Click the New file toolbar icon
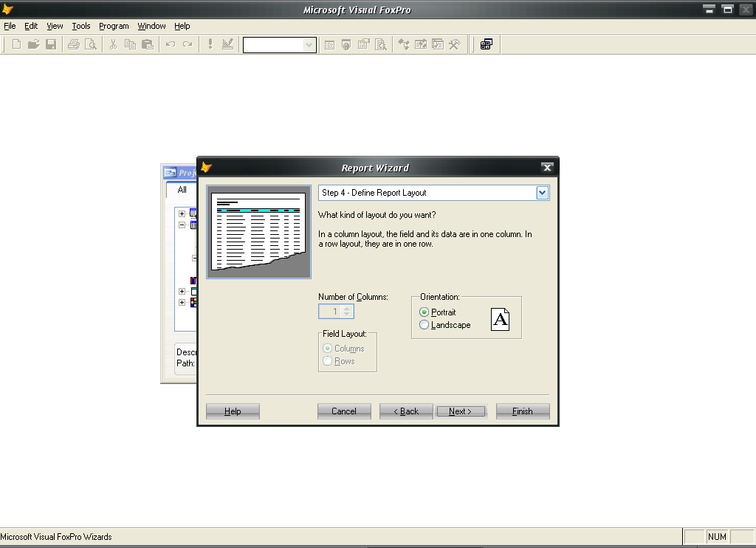Image resolution: width=756 pixels, height=548 pixels. click(x=16, y=45)
